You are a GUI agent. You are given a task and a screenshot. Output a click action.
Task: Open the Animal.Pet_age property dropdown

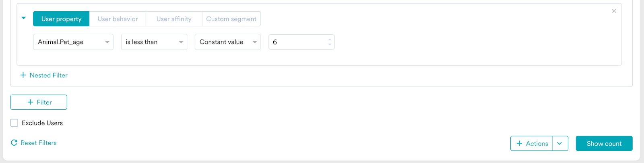click(x=73, y=42)
